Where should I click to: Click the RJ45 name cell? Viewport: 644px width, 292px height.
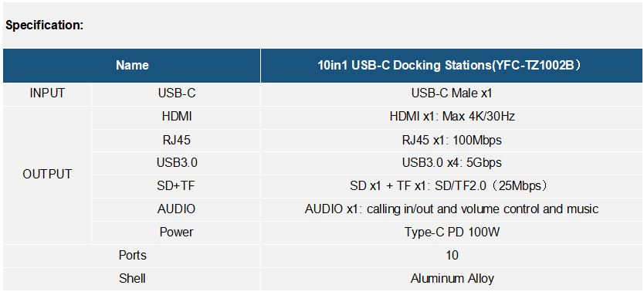point(177,141)
